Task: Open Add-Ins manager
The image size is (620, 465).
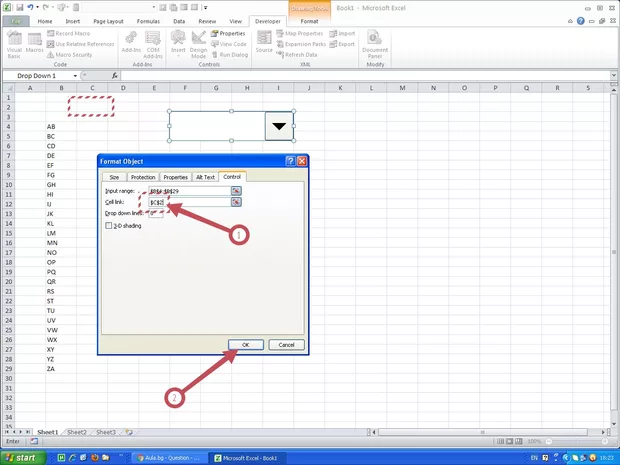Action: coord(131,43)
